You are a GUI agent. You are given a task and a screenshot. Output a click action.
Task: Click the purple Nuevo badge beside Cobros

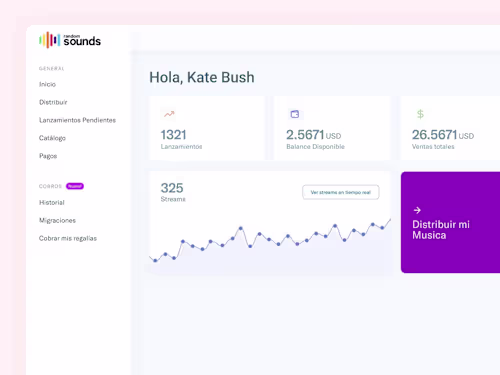pos(75,186)
